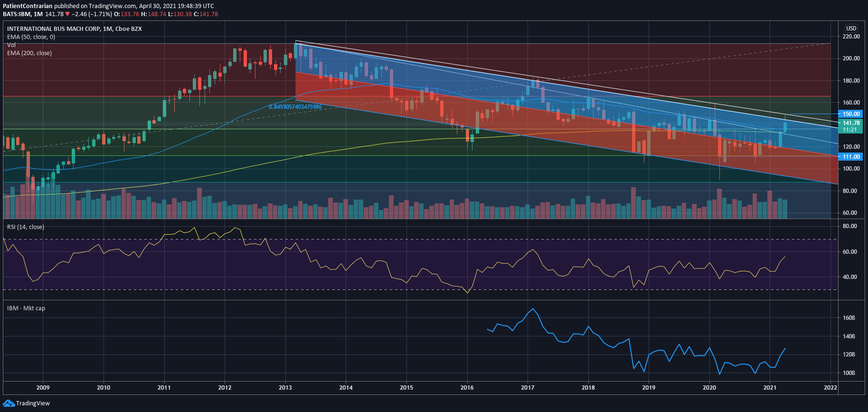Click the PatientContrarian author name

(28, 6)
